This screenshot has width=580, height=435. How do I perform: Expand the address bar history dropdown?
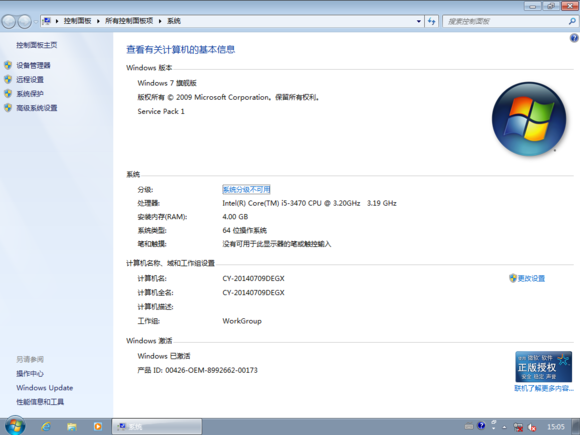coord(418,21)
